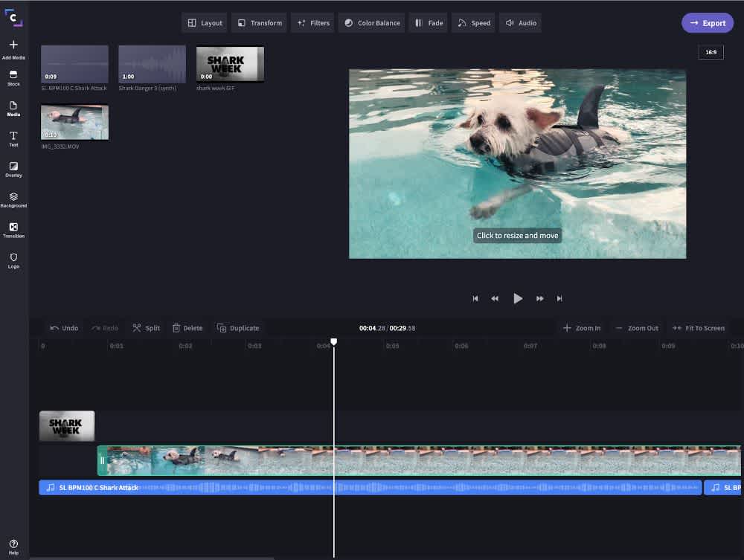Select shark week GIF media thumbnail
The height and width of the screenshot is (560, 744).
tap(230, 64)
